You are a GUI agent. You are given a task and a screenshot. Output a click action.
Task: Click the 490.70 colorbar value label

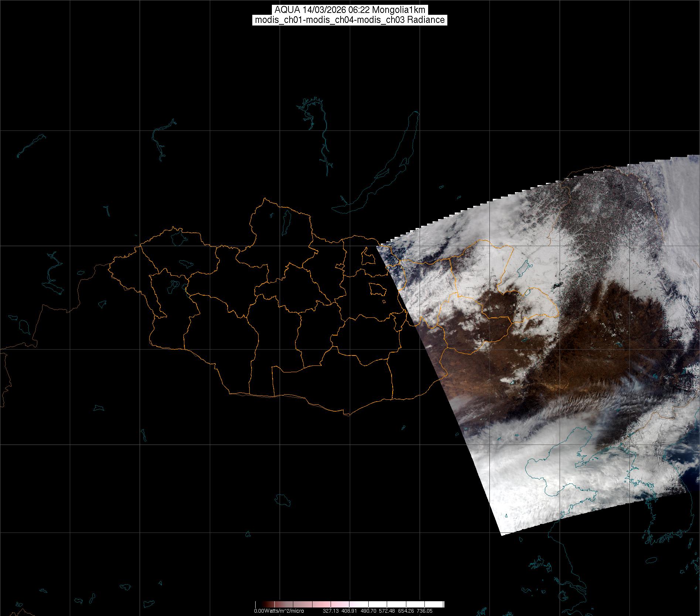click(368, 611)
